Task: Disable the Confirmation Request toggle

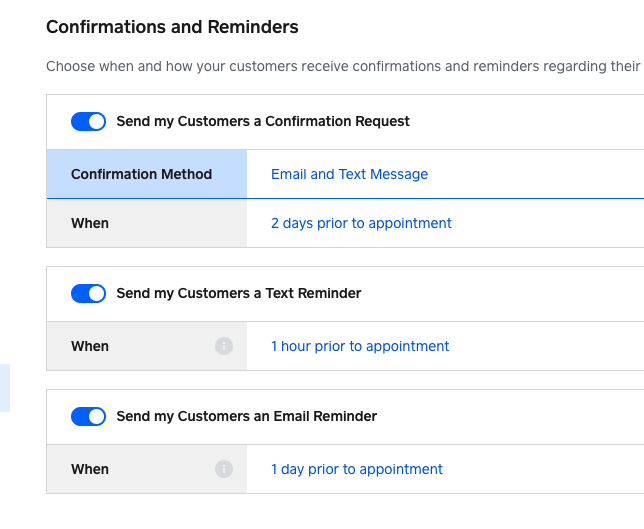Action: (88, 121)
